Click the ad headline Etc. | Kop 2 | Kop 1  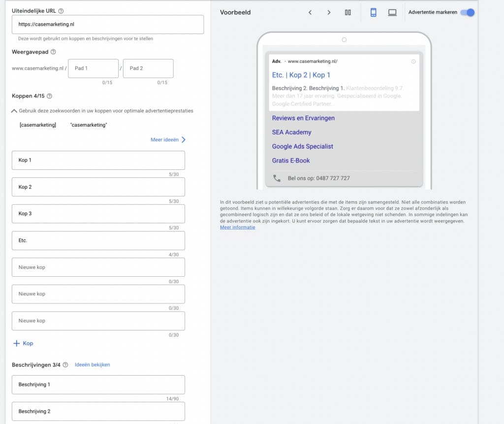click(x=301, y=75)
